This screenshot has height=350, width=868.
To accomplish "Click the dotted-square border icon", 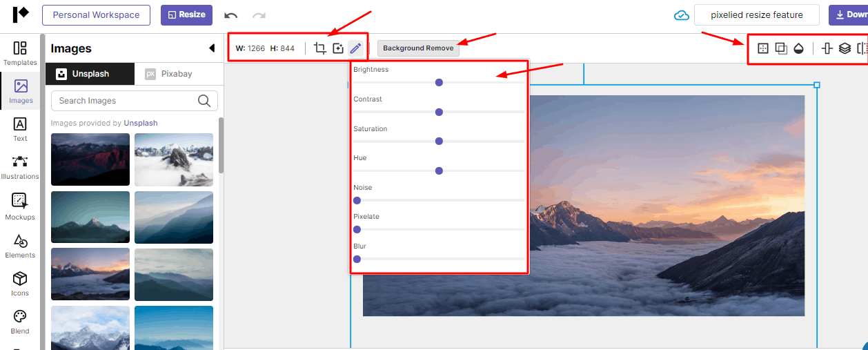I will tap(763, 48).
